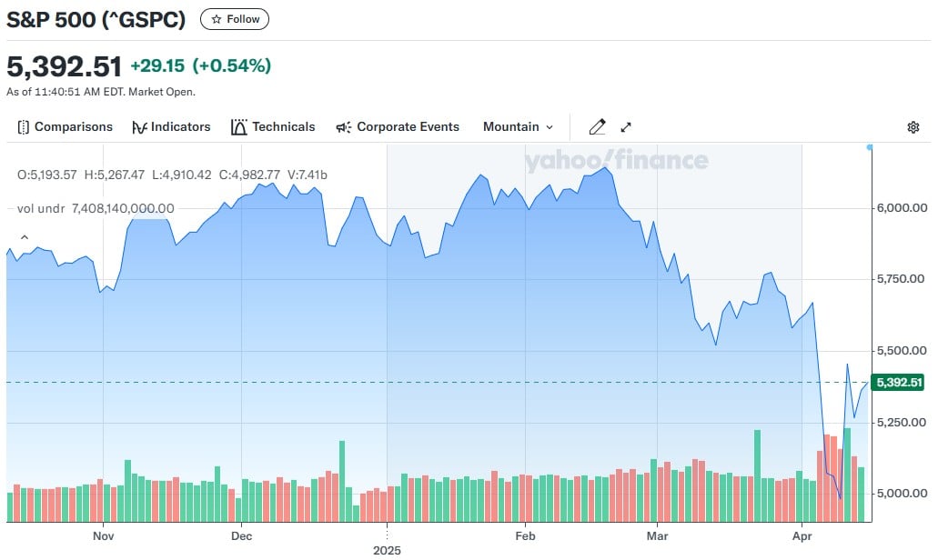Open the Indicators menu

[171, 127]
